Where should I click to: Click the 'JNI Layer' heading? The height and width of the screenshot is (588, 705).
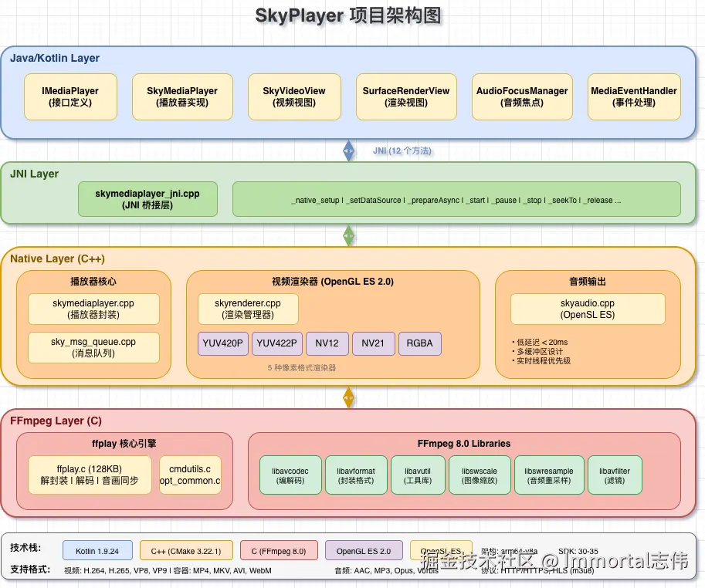(34, 174)
